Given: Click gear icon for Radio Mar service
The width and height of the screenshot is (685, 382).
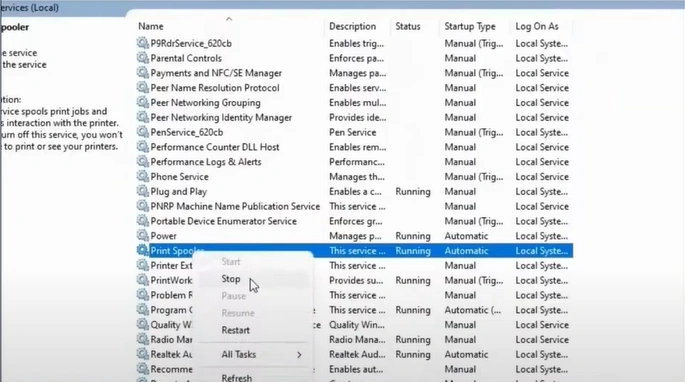Looking at the screenshot, I should [x=142, y=340].
